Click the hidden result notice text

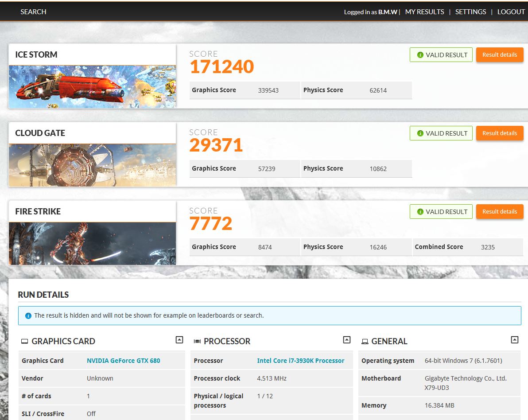149,315
